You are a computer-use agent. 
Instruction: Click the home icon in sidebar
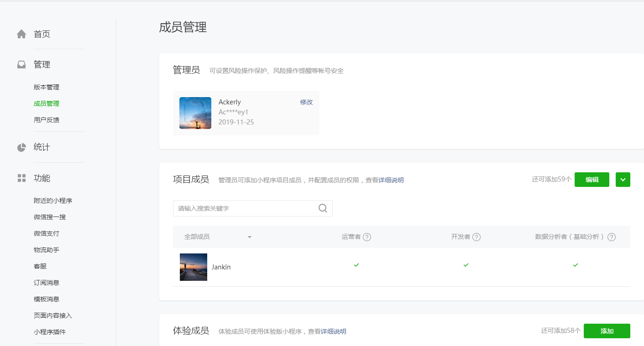tap(21, 34)
